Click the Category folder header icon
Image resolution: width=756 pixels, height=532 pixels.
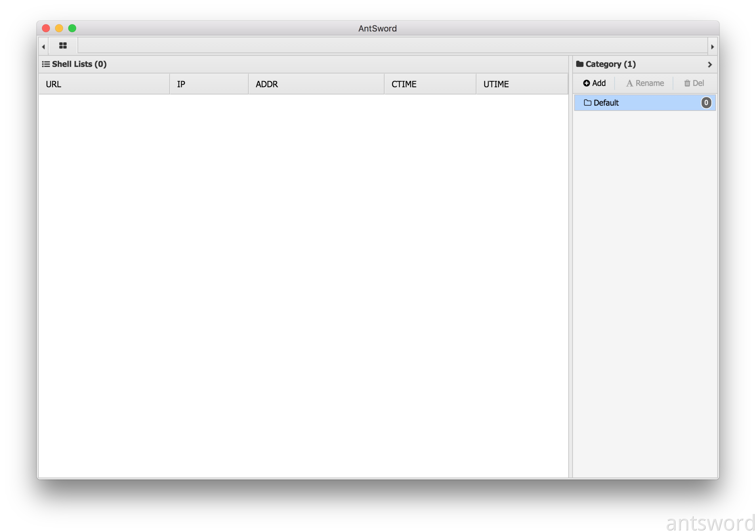click(x=579, y=64)
